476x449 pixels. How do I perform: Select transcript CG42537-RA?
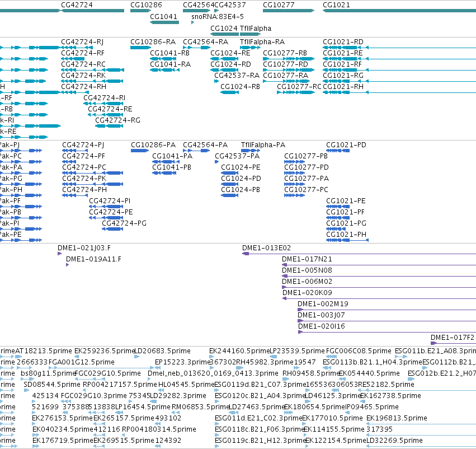coord(237,76)
